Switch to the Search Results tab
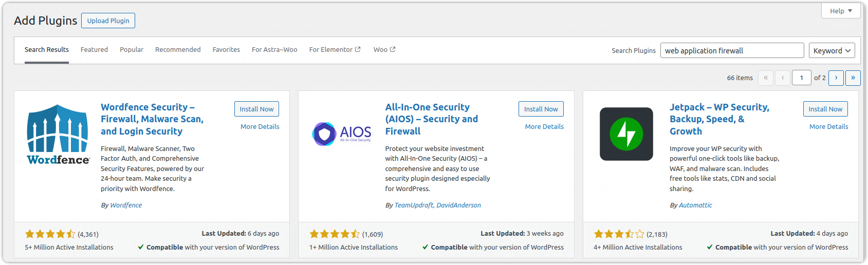Image resolution: width=868 pixels, height=265 pixels. (47, 50)
